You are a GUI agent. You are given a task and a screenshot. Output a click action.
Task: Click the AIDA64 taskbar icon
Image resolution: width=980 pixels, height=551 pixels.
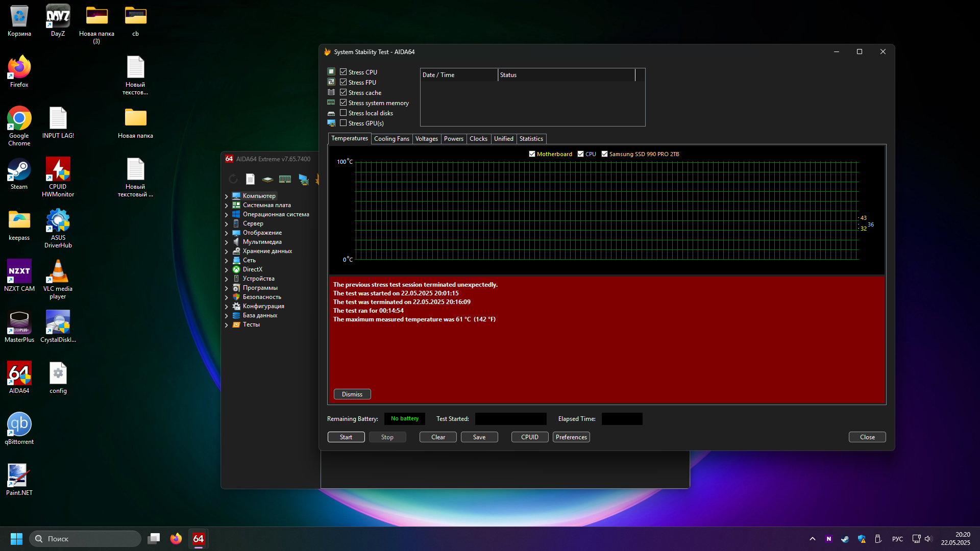coord(199,539)
